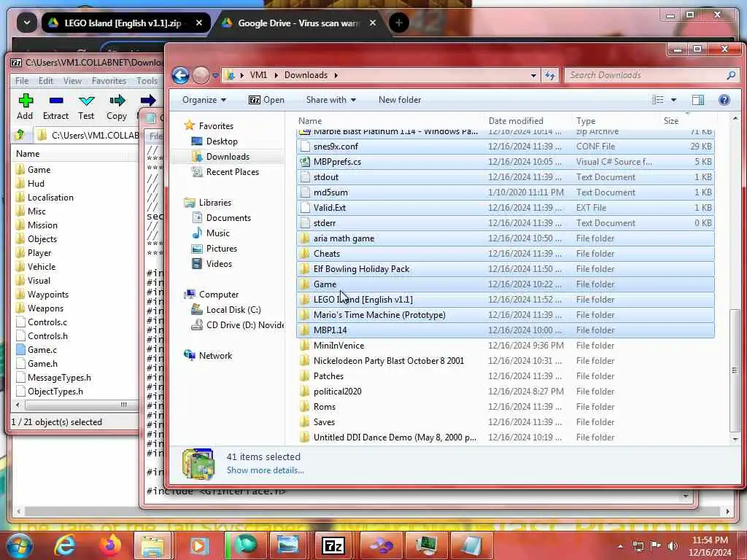
Task: Go up one folder level in 7-Zip
Action: tap(20, 135)
